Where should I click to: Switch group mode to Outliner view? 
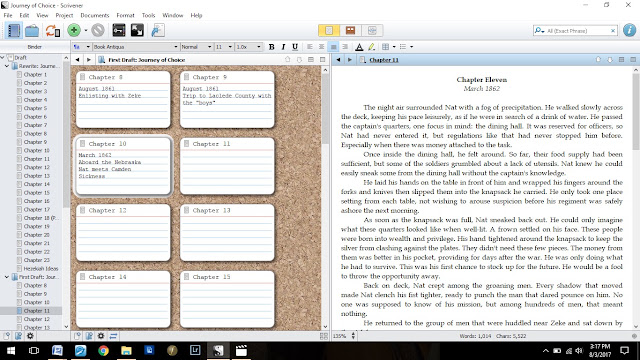pos(372,31)
